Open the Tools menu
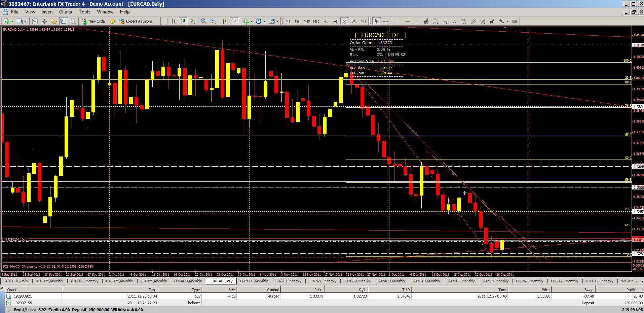 click(x=85, y=12)
